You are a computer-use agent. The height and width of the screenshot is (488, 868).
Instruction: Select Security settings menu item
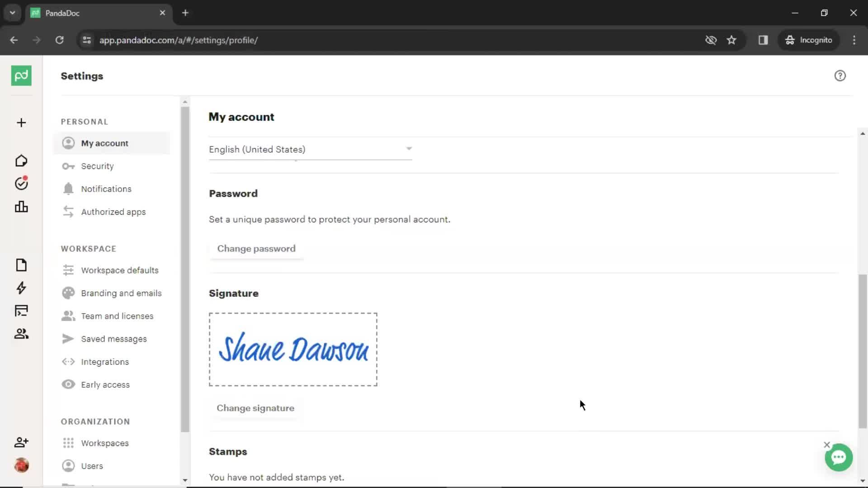97,166
